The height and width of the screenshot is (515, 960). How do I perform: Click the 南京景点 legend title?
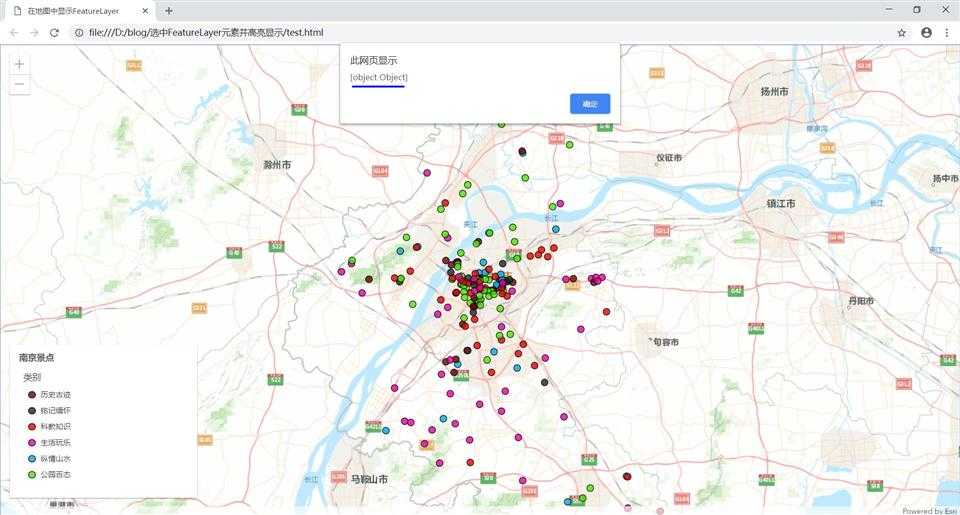pyautogui.click(x=37, y=357)
